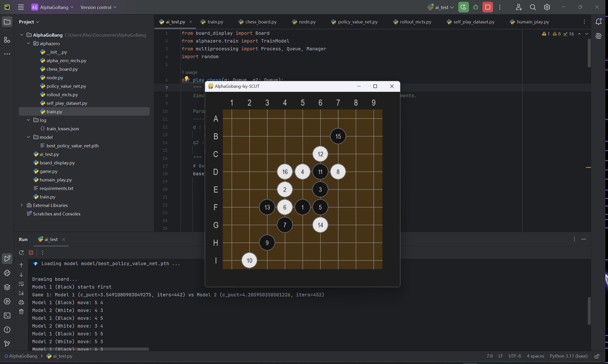Viewport: 608px width, 364px height.
Task: Expand External Libraries in the project tree
Action: tap(22, 205)
